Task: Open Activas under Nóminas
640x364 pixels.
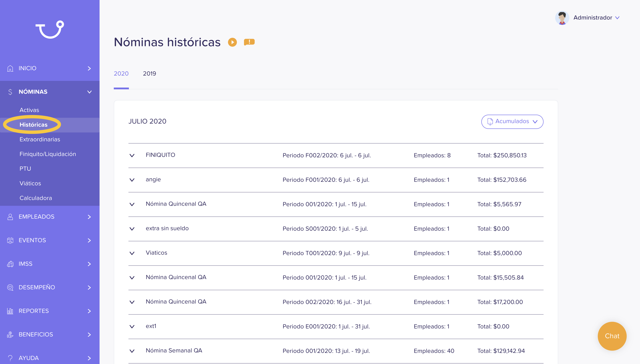Action: point(29,110)
